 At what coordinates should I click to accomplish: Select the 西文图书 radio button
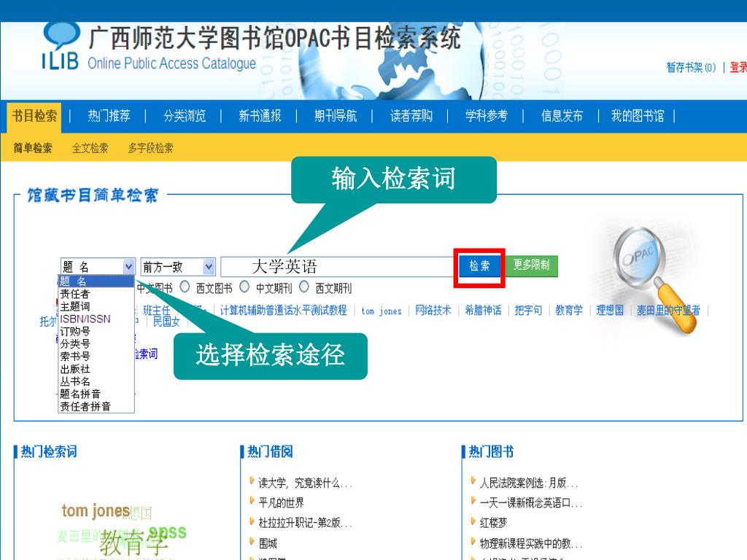(185, 287)
